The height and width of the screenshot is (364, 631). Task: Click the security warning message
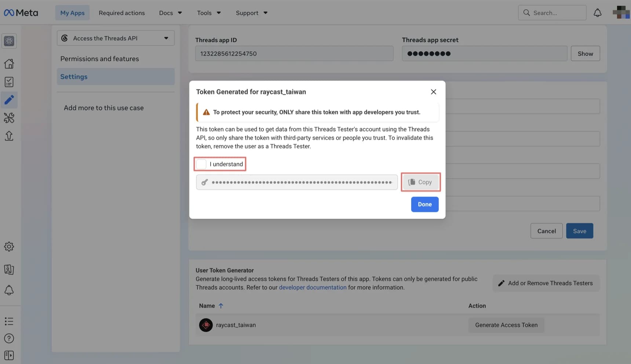317,112
